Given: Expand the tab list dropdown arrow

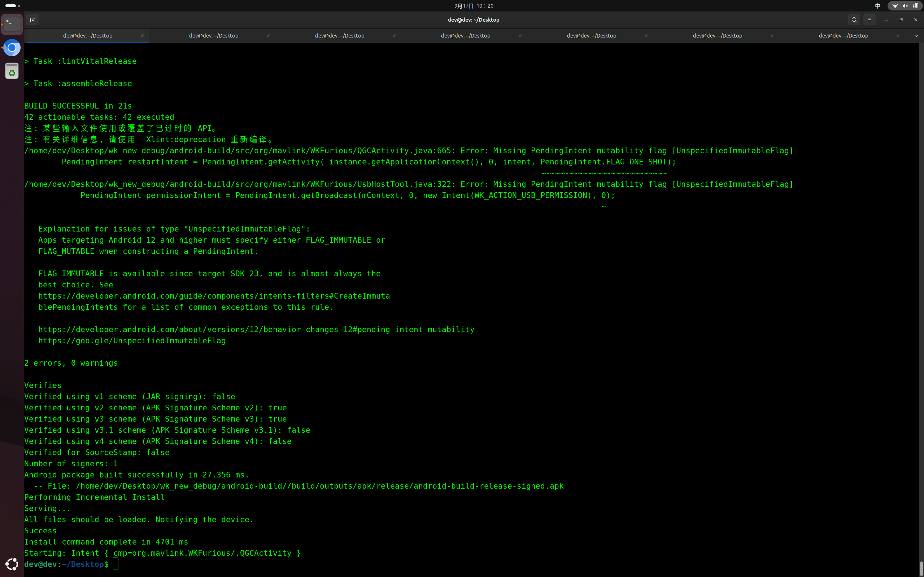Looking at the screenshot, I should 916,35.
